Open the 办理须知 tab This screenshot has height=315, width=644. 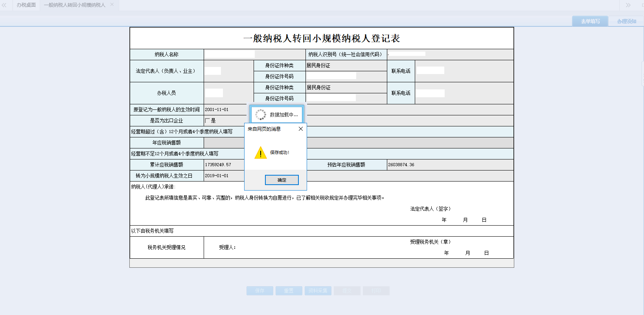[x=626, y=21]
